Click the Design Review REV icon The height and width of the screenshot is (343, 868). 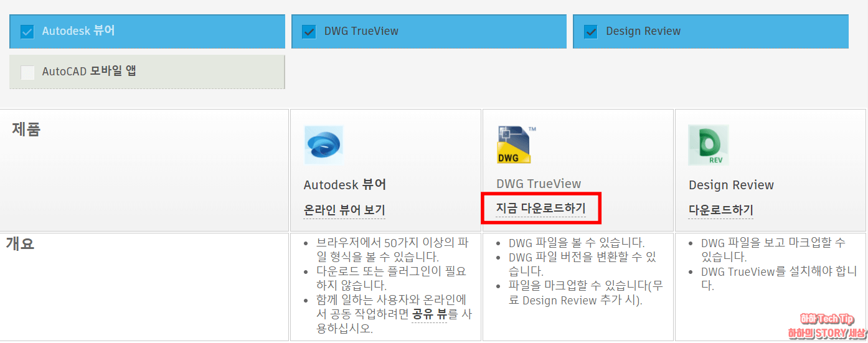click(709, 144)
